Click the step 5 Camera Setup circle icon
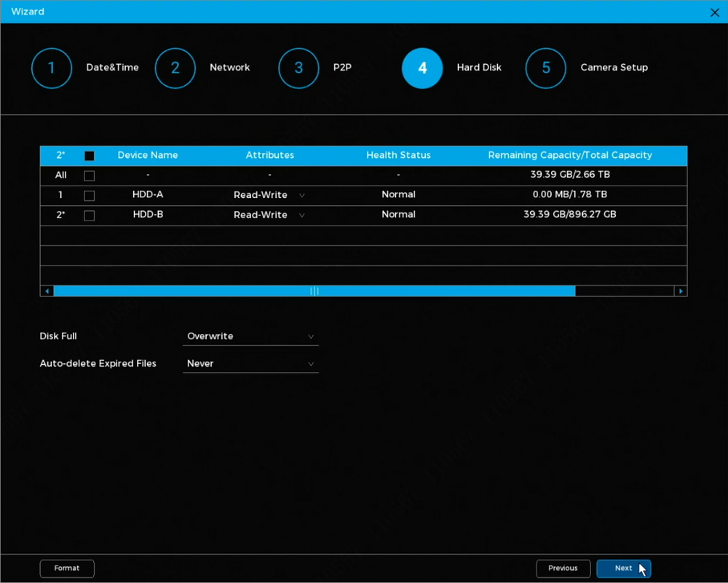The height and width of the screenshot is (583, 728). 546,68
